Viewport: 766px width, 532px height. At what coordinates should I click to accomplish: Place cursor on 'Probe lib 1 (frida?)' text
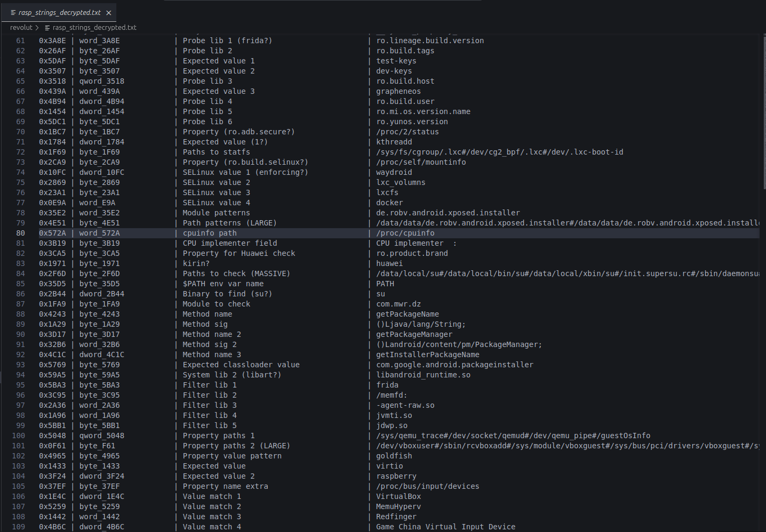tap(227, 41)
